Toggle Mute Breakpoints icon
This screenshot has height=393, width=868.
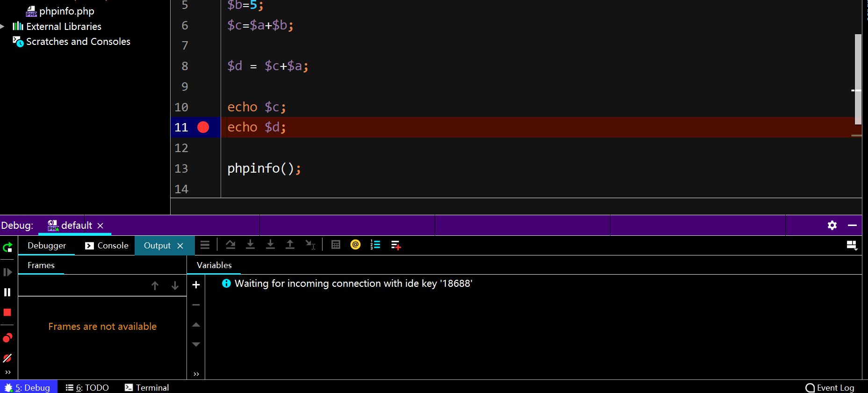[7, 358]
